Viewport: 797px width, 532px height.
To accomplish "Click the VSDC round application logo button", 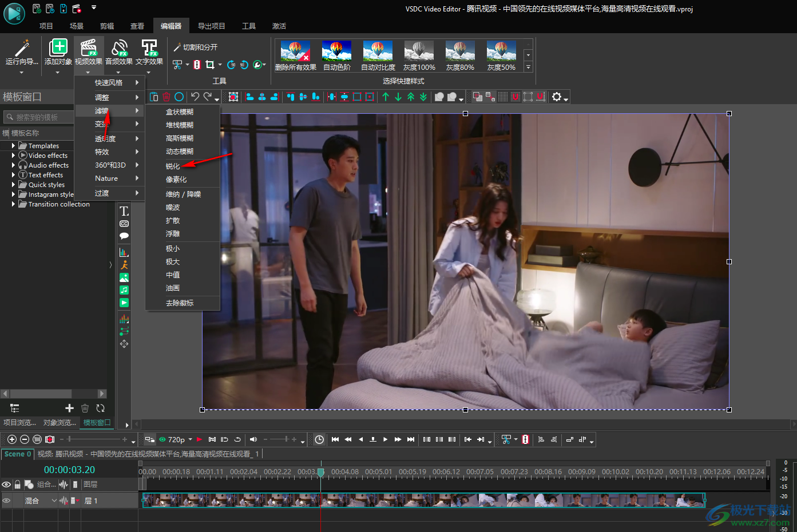I will pyautogui.click(x=14, y=13).
